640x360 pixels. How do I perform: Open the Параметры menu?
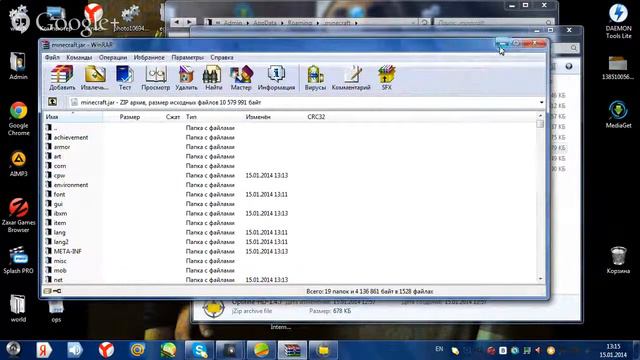pyautogui.click(x=187, y=58)
